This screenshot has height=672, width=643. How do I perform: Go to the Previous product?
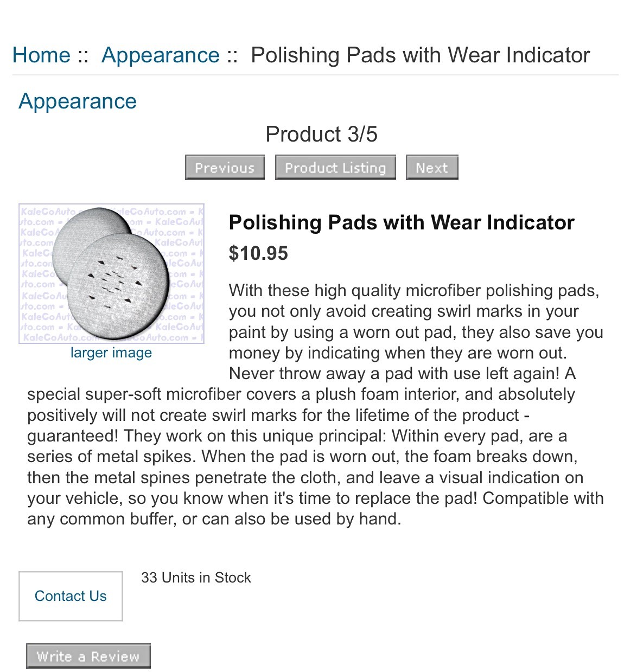click(225, 167)
